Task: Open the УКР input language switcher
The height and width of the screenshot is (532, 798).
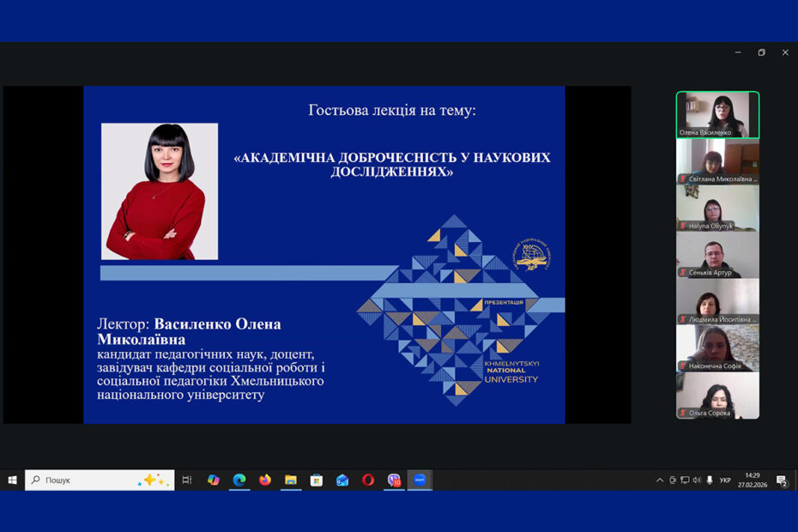Action: [x=725, y=480]
